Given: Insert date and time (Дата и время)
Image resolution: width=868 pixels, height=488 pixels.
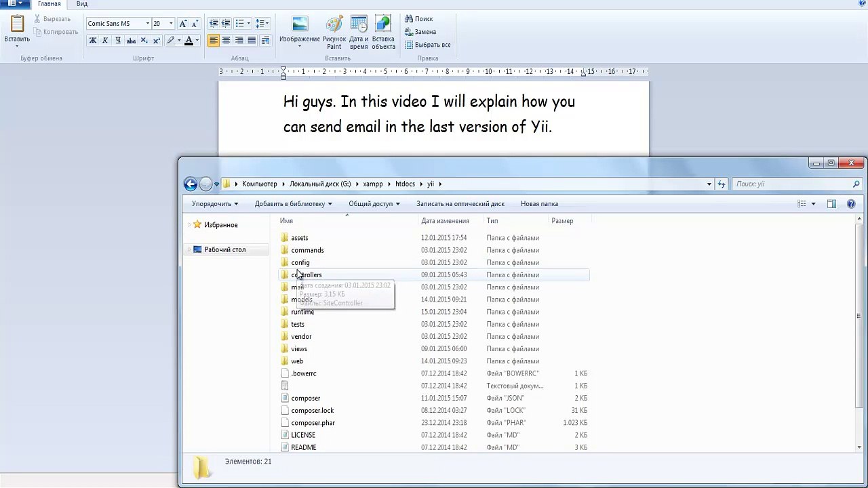Looking at the screenshot, I should [359, 31].
